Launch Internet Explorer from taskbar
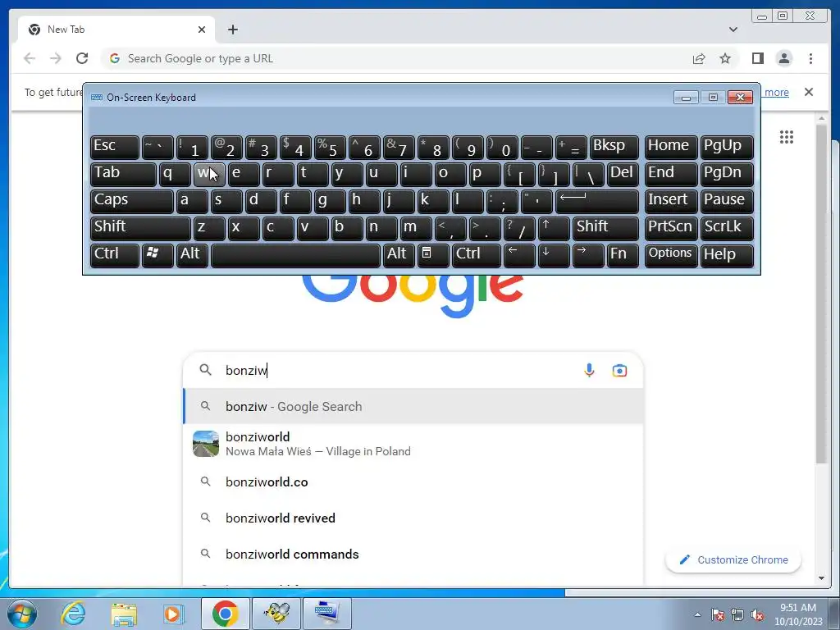The width and height of the screenshot is (840, 630). pos(73,614)
